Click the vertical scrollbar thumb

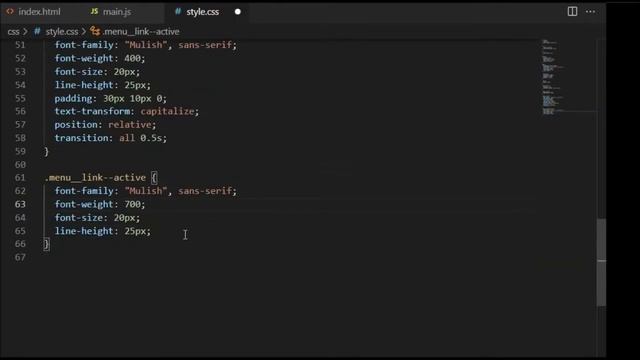(x=601, y=262)
